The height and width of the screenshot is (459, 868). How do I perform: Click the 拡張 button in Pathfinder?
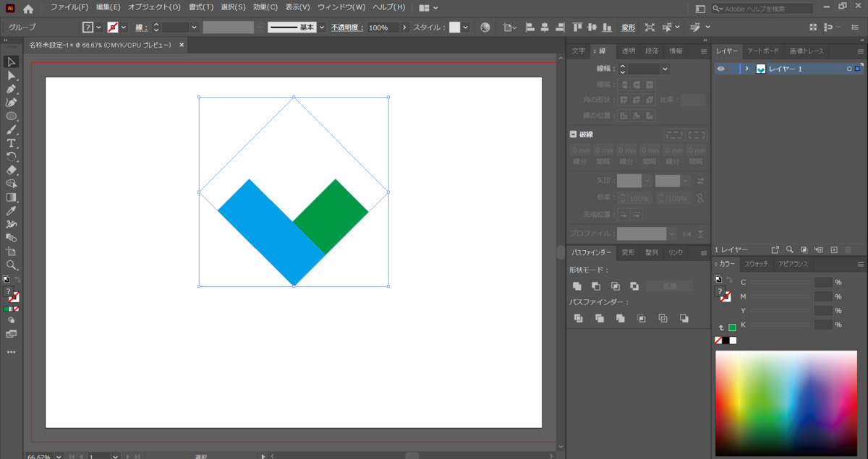pos(670,286)
